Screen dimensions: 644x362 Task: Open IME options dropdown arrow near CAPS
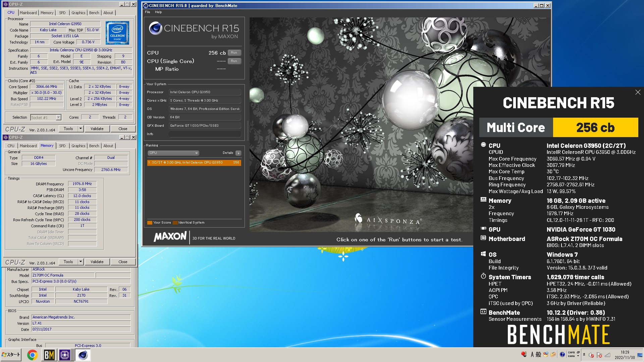tap(578, 356)
